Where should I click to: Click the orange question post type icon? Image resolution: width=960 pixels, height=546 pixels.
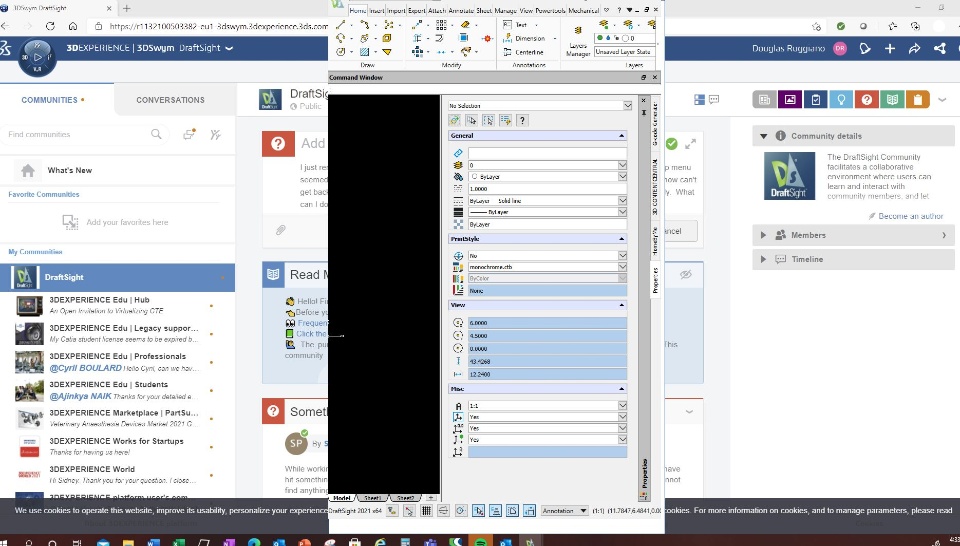coord(866,99)
